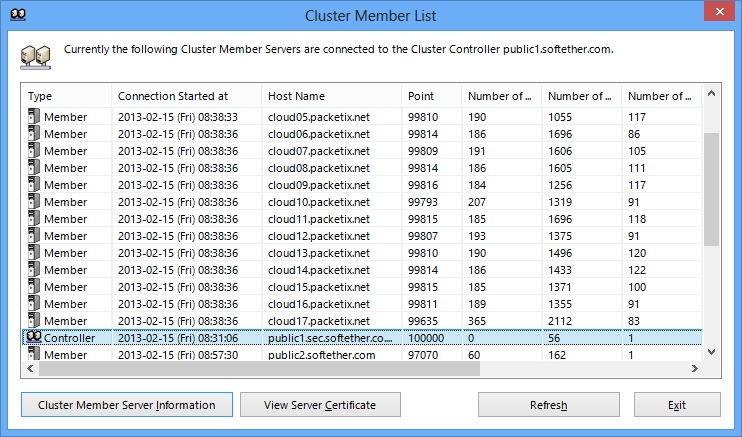Screen dimensions: 742x437
Task: Click the vertical scrollbar down arrow
Action: tap(711, 352)
